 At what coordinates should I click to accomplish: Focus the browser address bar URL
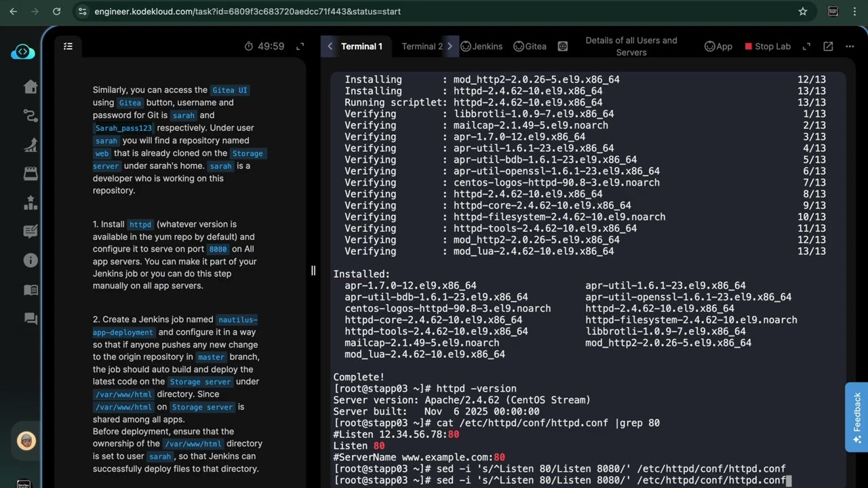pyautogui.click(x=248, y=12)
